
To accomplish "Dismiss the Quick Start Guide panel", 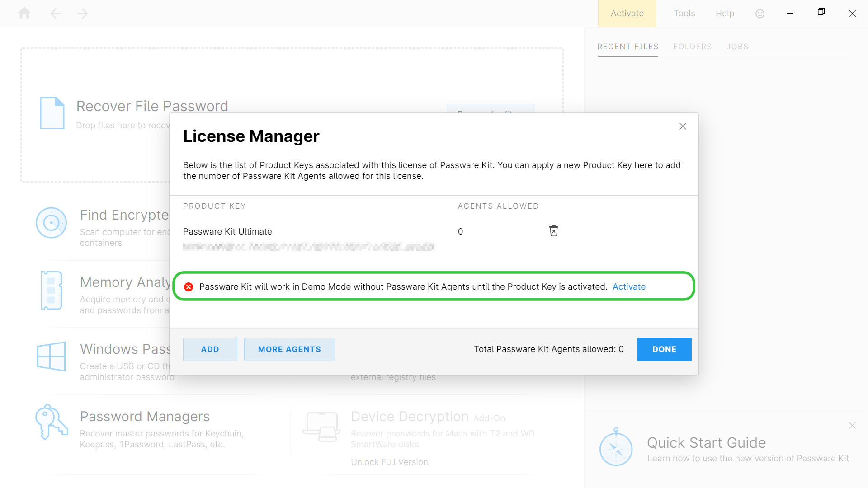I will (853, 426).
